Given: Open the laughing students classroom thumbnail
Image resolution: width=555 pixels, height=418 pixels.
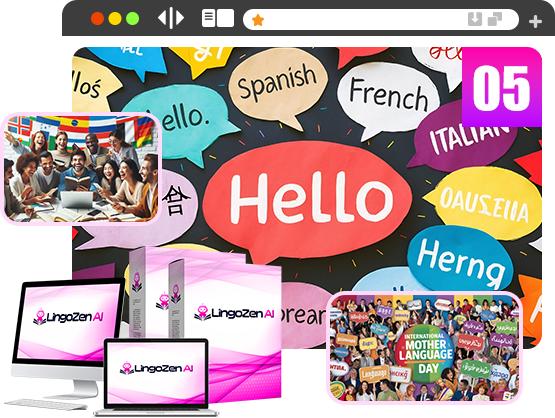Looking at the screenshot, I should coord(81,168).
